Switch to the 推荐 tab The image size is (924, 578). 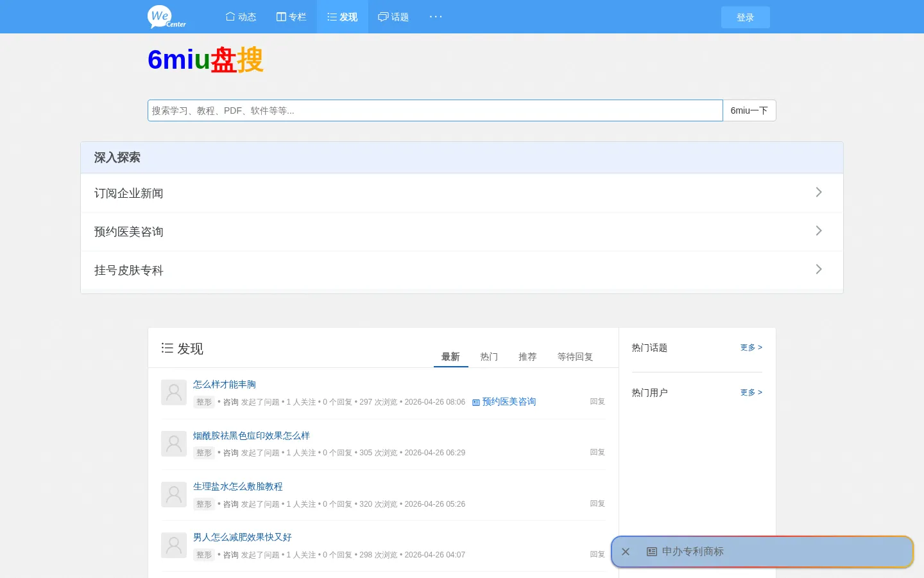click(x=527, y=356)
